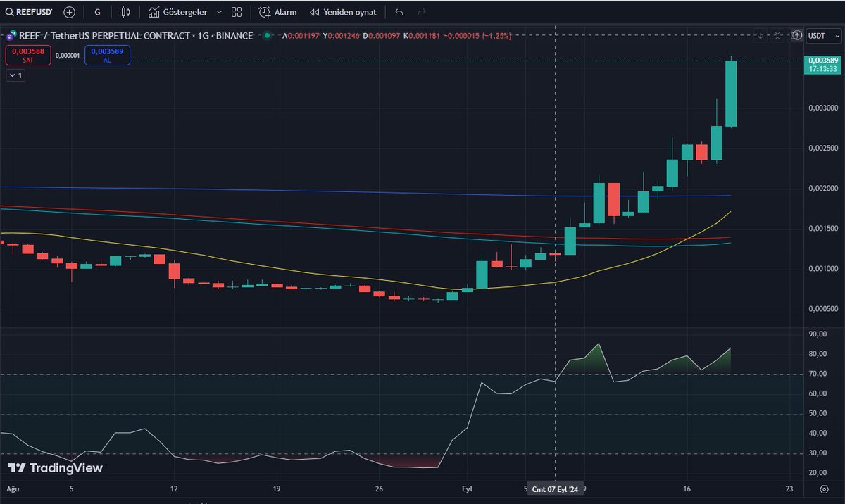Add a comparison symbol with the plus icon
This screenshot has height=504, width=845.
[x=68, y=11]
